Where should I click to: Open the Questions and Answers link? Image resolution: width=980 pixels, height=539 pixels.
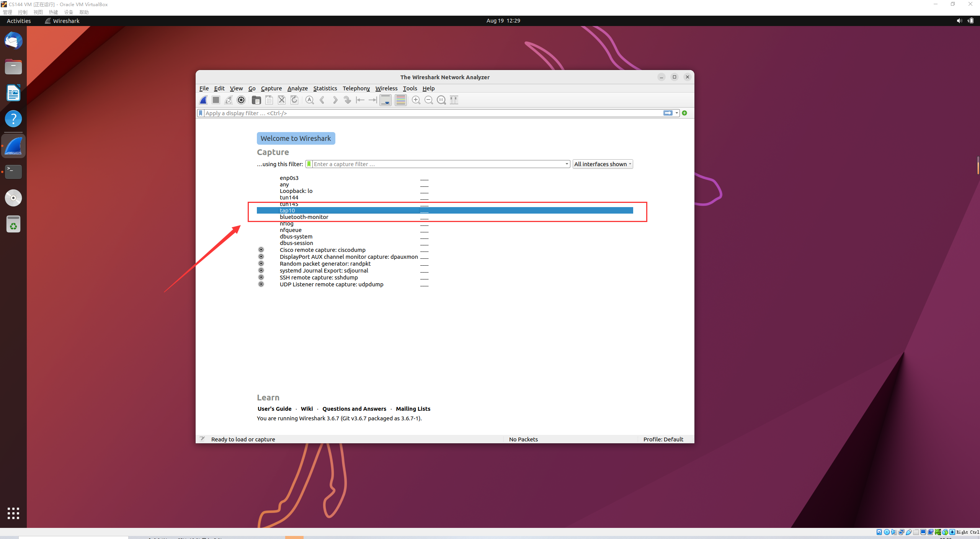(x=354, y=409)
